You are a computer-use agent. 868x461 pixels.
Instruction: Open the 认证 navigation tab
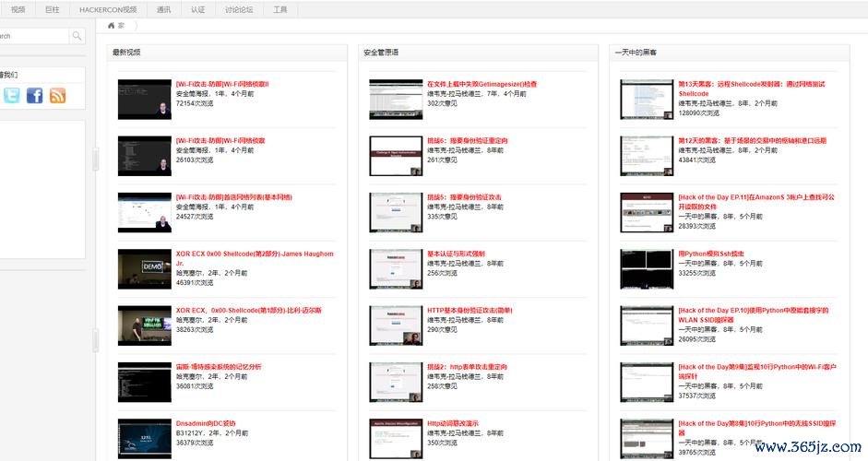click(x=197, y=9)
